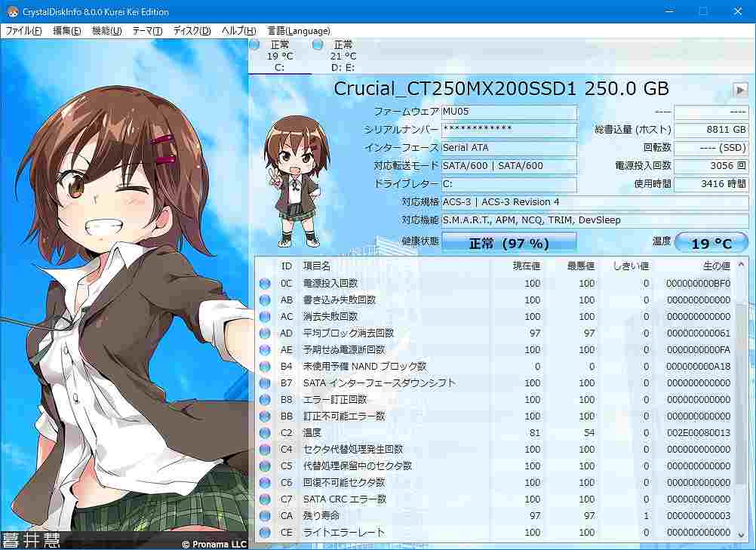Click the 生の値 column header
The image size is (756, 550).
717,266
